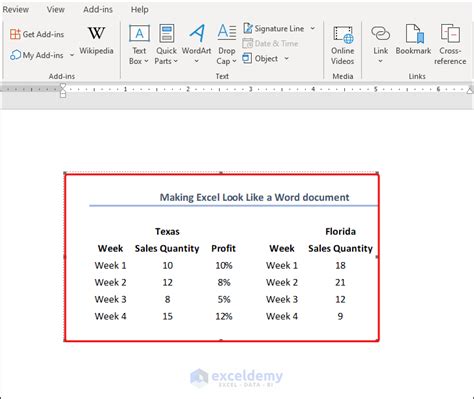Insert a Cross-reference
474x399 pixels.
[x=450, y=45]
